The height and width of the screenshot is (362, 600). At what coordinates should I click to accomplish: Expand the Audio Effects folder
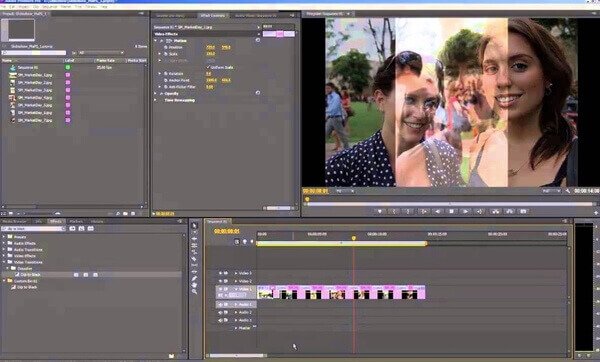pos(4,243)
